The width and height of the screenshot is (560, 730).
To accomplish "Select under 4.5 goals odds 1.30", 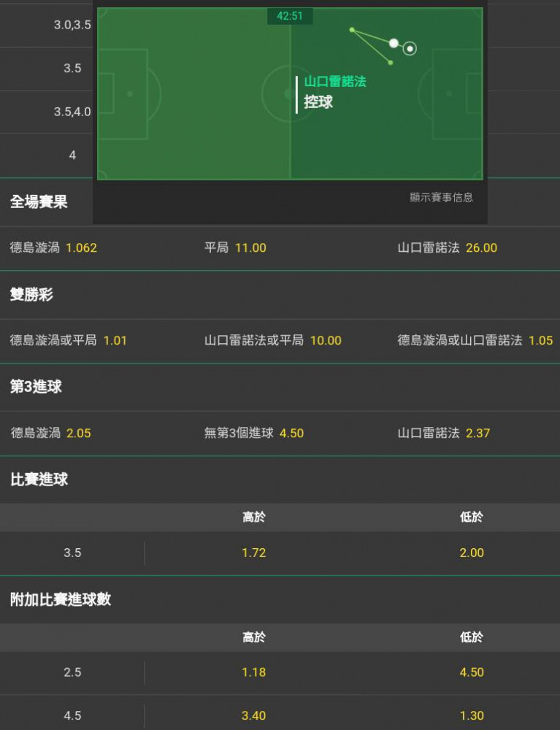I will point(472,715).
